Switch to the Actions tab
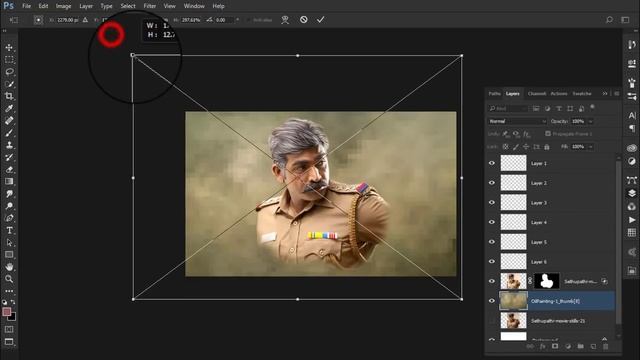The height and width of the screenshot is (360, 640). [x=559, y=93]
